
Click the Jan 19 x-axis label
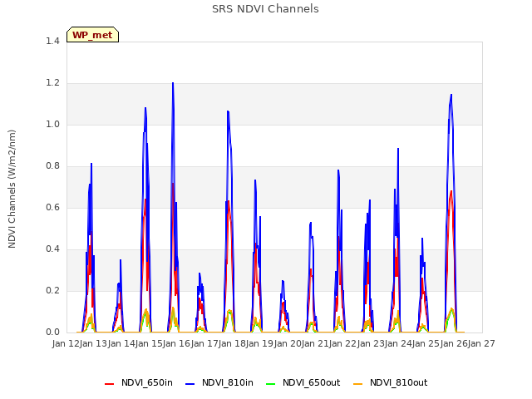coord(259,343)
